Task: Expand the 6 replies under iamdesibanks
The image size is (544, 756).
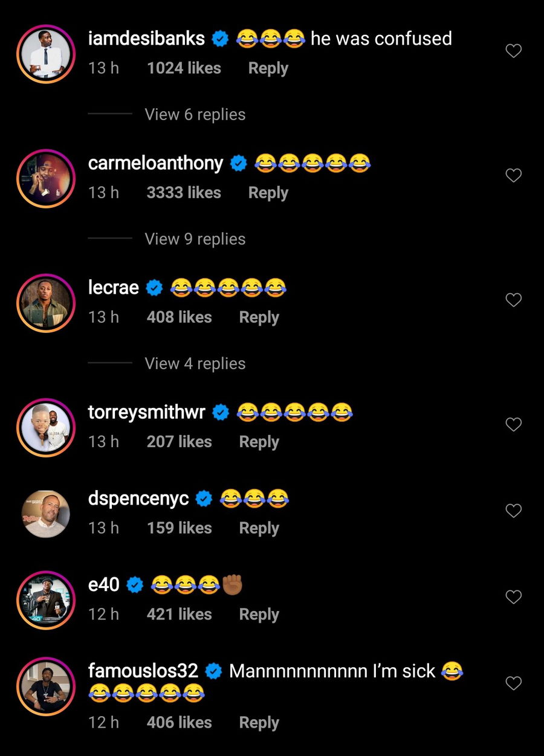Action: pos(195,115)
